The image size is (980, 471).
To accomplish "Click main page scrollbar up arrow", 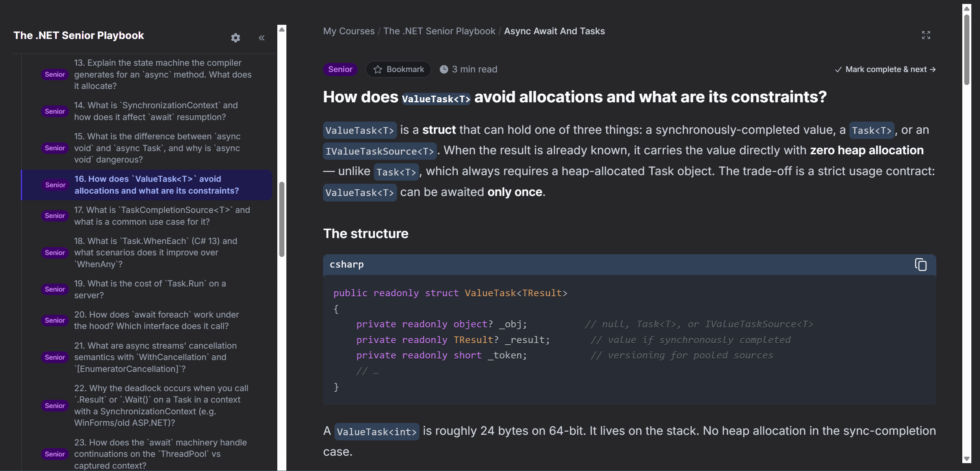I will point(967,9).
